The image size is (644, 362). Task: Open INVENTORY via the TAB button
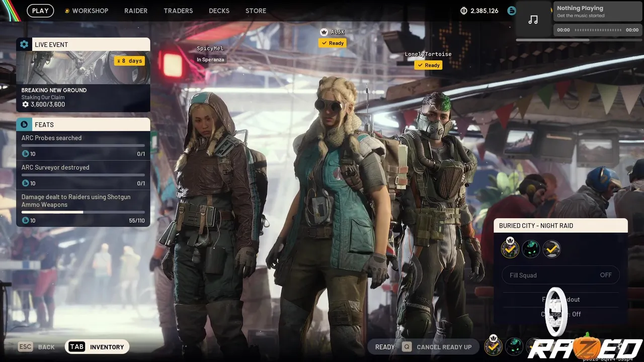pos(97,347)
